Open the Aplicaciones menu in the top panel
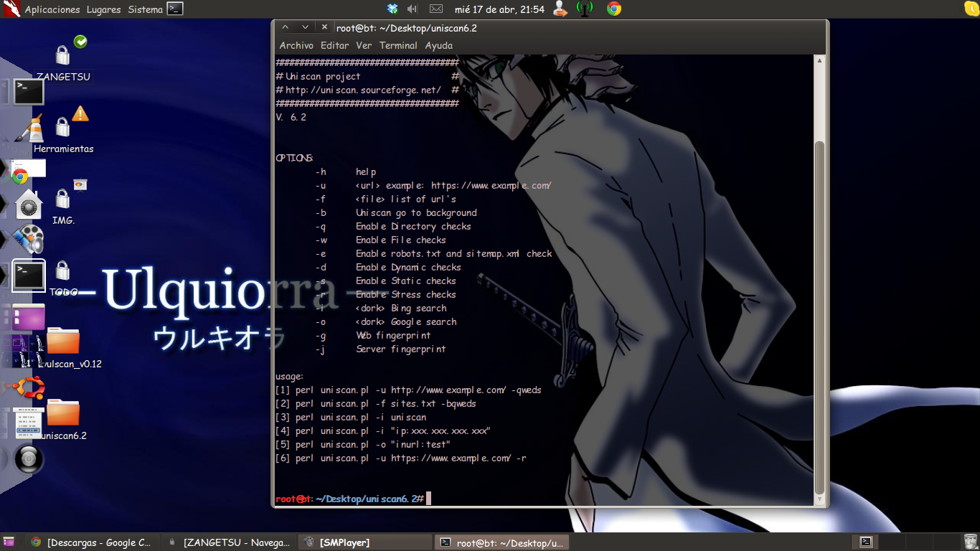Image resolution: width=980 pixels, height=551 pixels. click(52, 9)
